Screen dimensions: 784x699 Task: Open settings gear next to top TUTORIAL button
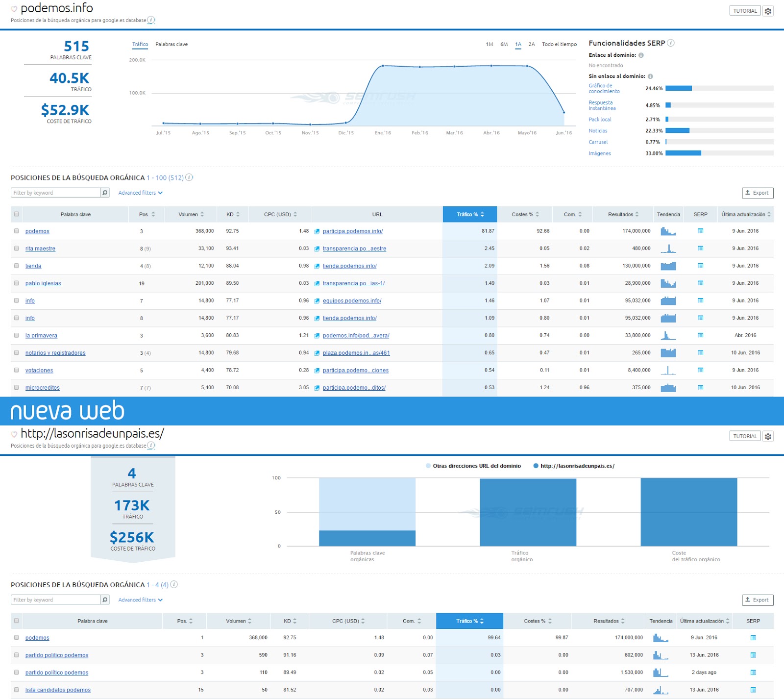(768, 11)
